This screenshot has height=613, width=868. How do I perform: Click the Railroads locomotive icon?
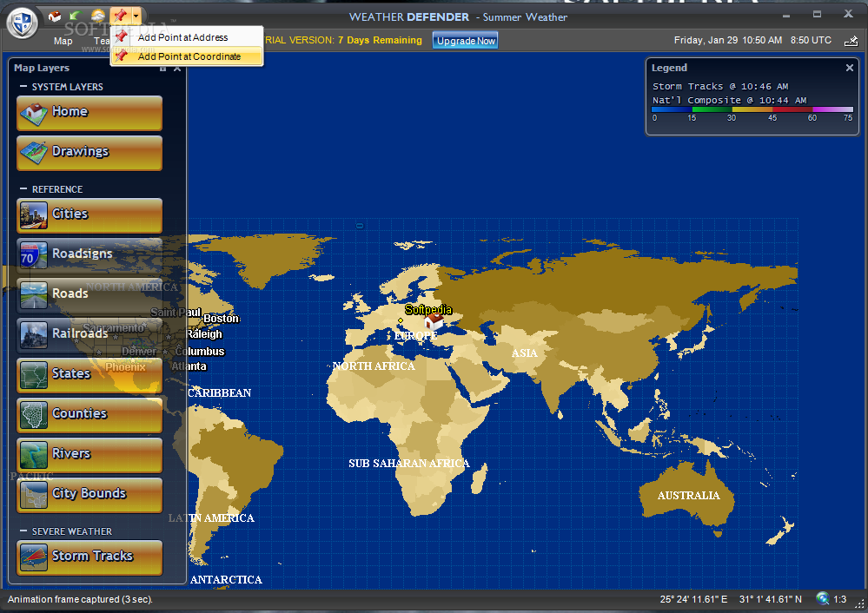(x=34, y=335)
